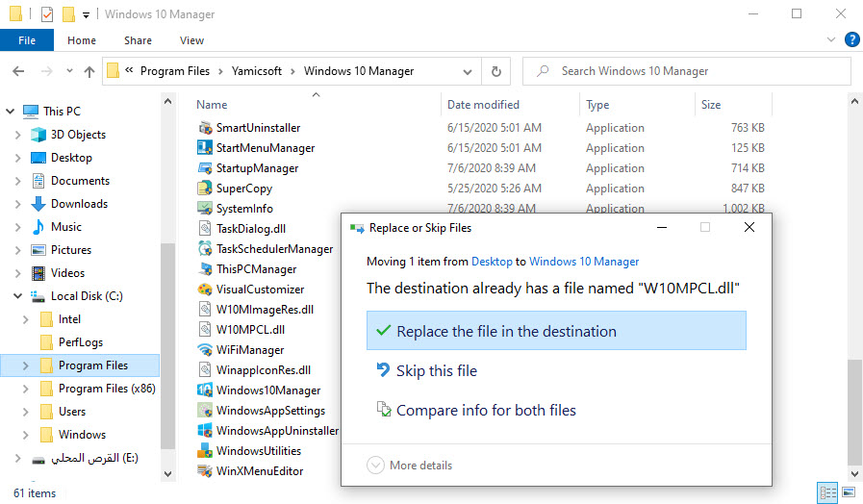Click the Properties quick access toolbar icon
Screen dimensions: 863x504
click(47, 14)
